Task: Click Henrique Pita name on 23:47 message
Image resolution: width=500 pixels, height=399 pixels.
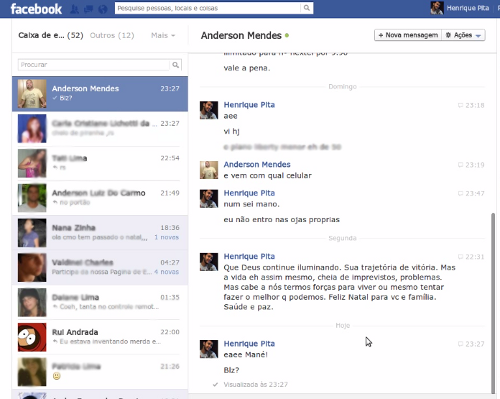Action: coord(249,193)
